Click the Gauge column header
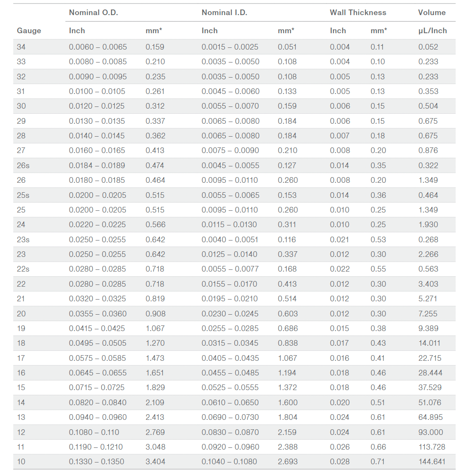The image size is (476, 475). (x=29, y=31)
